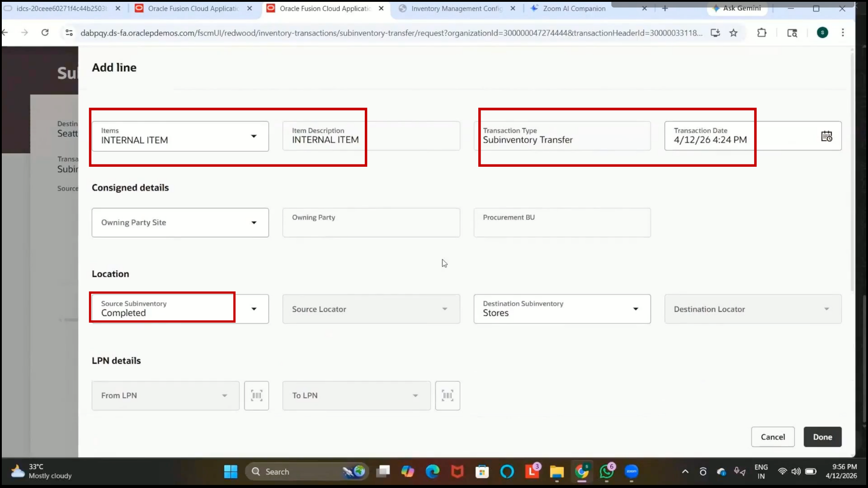Open the Chrome profile avatar
The height and width of the screenshot is (488, 868).
tap(822, 33)
